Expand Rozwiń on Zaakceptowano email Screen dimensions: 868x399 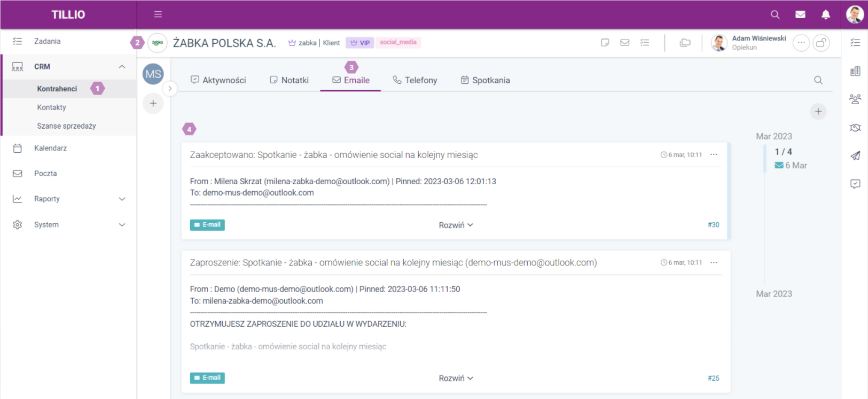pyautogui.click(x=456, y=225)
